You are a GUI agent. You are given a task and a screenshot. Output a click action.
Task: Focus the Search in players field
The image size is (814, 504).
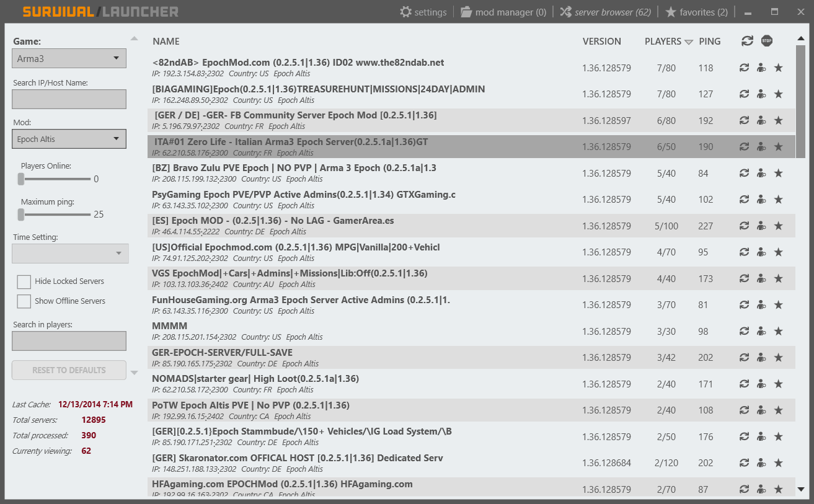pos(69,341)
